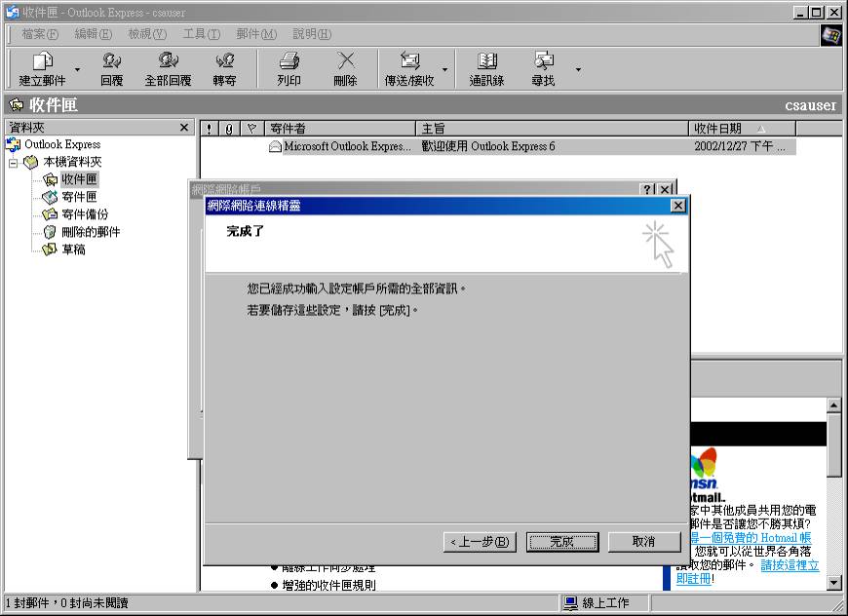848x616 pixels.
Task: Click the Send/Receive (傳送/接收) toolbar icon
Action: click(x=409, y=60)
